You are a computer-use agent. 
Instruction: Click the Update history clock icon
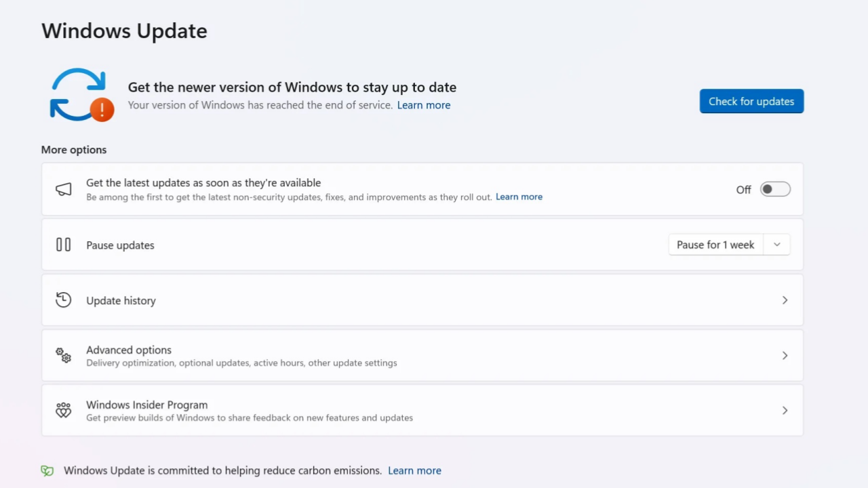click(x=63, y=300)
